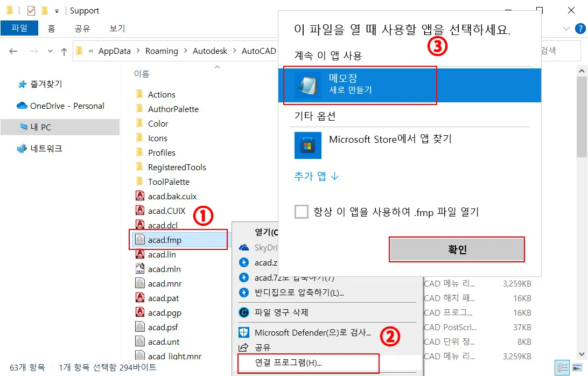Select acad_light.mnr file
This screenshot has width=588, height=376.
[x=169, y=356]
